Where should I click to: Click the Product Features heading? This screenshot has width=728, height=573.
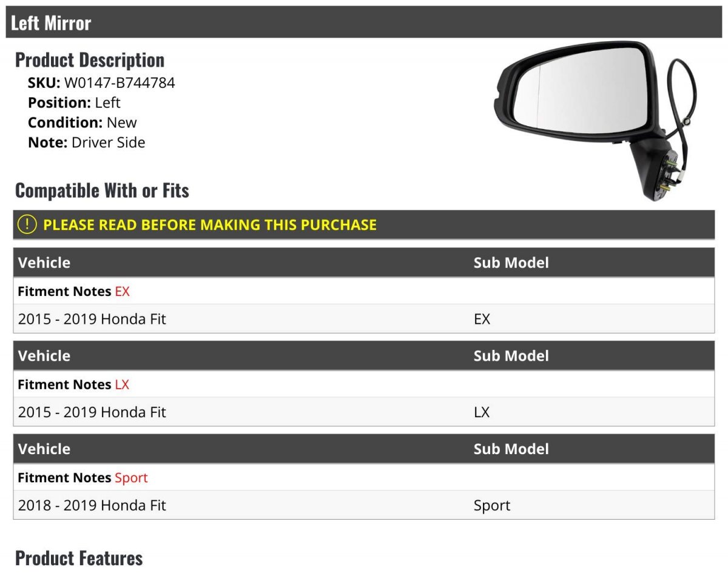[x=79, y=558]
